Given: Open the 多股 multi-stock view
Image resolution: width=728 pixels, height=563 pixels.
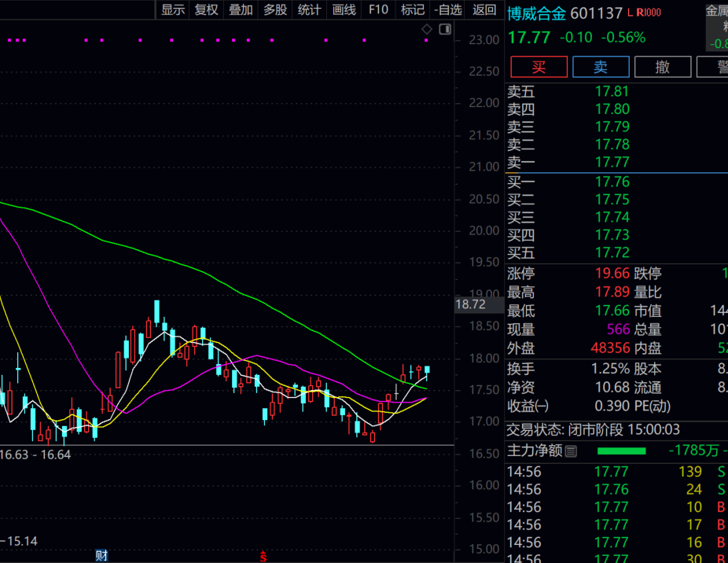Looking at the screenshot, I should [x=275, y=9].
